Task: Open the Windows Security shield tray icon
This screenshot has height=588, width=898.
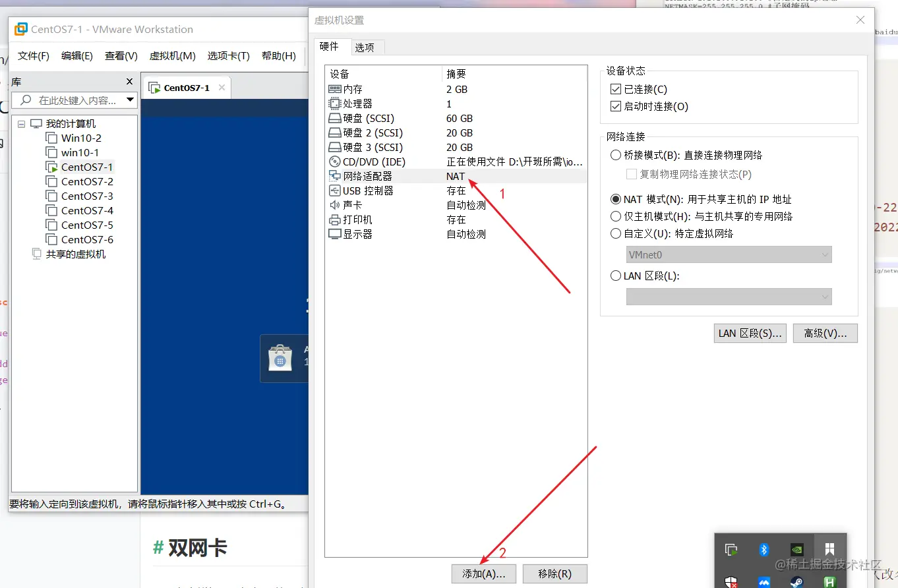Action: 731,582
